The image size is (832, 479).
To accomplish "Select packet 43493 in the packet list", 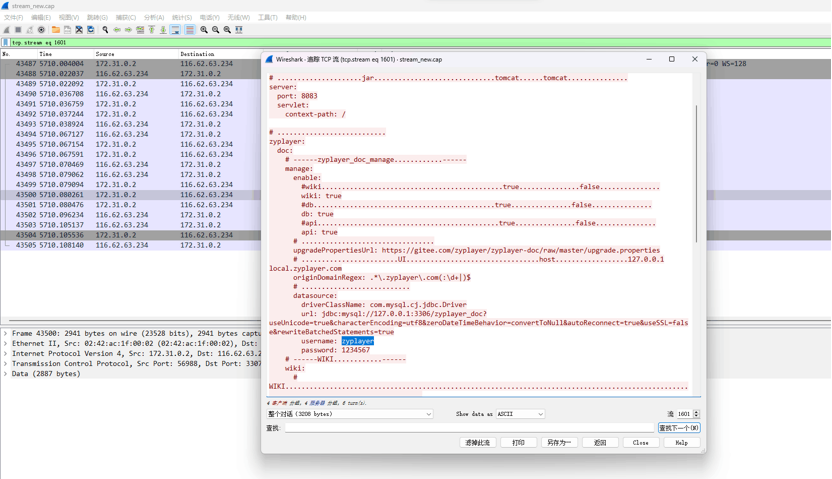I will [x=131, y=124].
